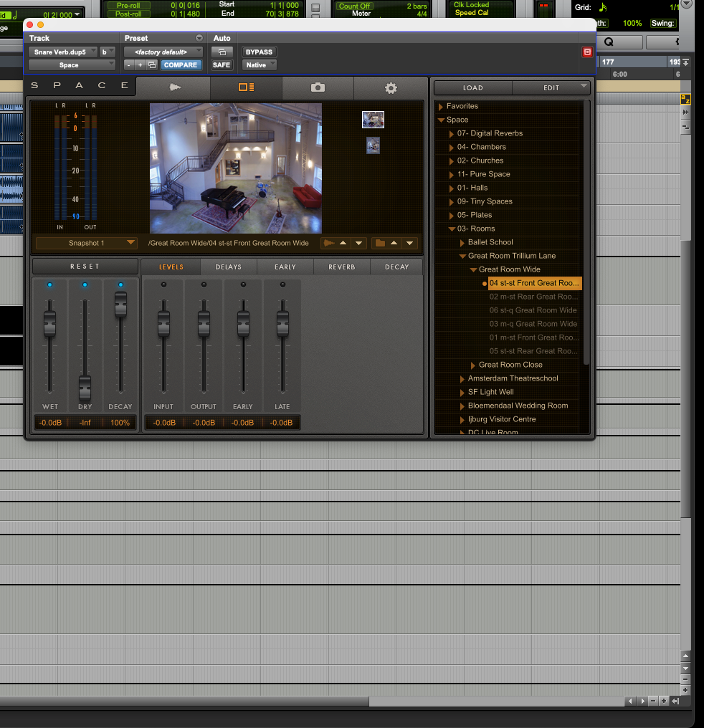Click the DRY fader handle

[85, 388]
